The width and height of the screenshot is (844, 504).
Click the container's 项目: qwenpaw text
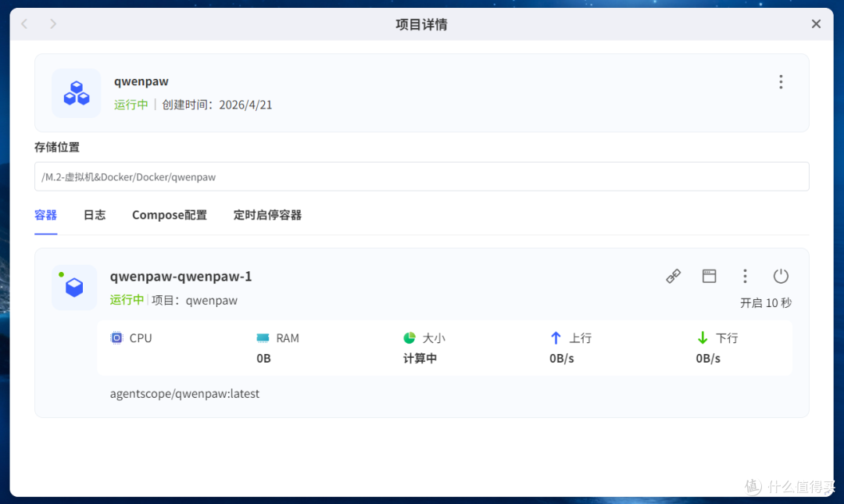[x=195, y=301]
